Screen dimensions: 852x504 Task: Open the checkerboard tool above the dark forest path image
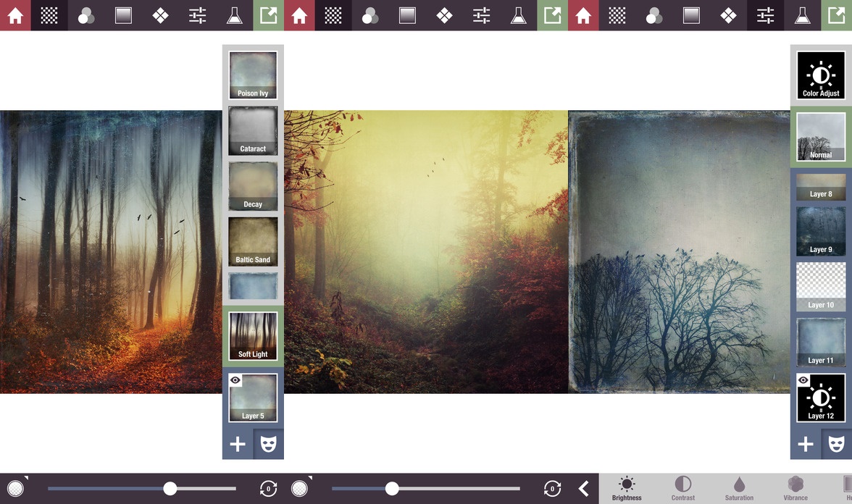pyautogui.click(x=49, y=15)
